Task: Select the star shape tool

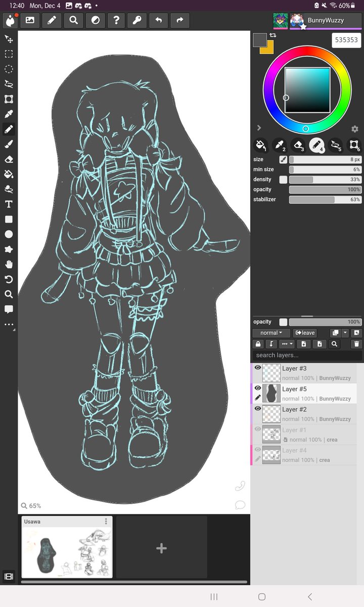Action: point(9,249)
